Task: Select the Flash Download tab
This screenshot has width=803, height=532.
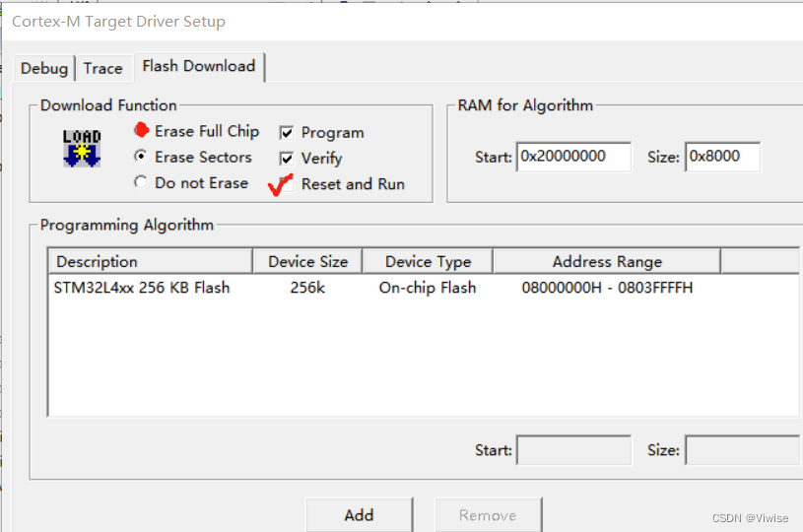Action: pos(199,67)
